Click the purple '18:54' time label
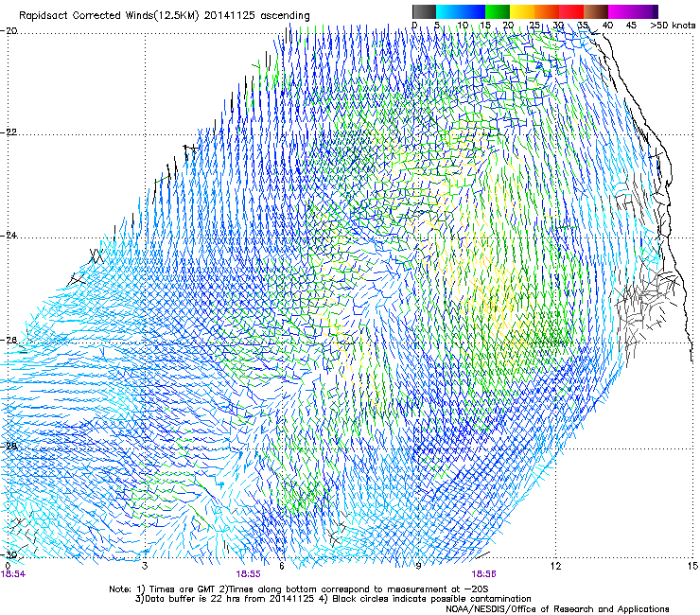Viewport: 700px width, 615px height. coord(13,574)
